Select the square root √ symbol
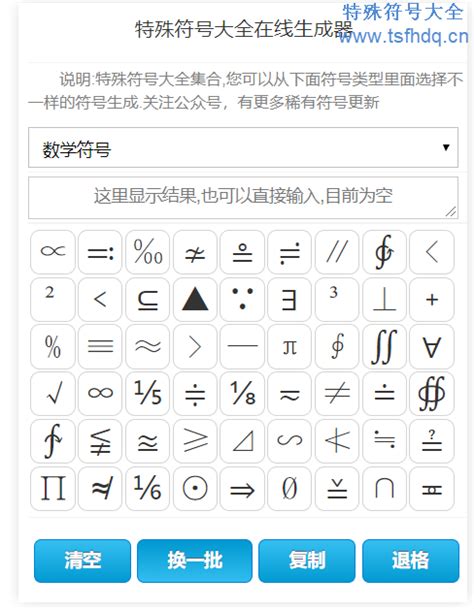 coord(53,394)
